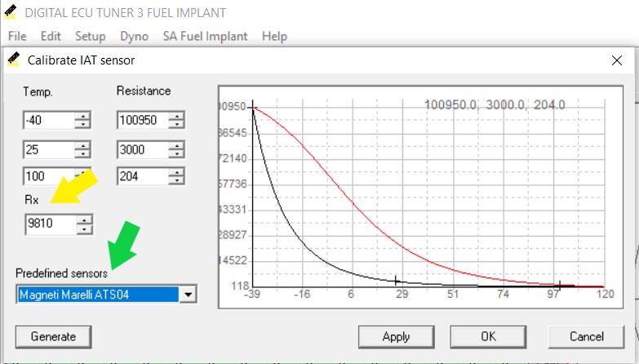This screenshot has width=639, height=364.
Task: Click the 3000 resistance field
Action: [x=143, y=149]
